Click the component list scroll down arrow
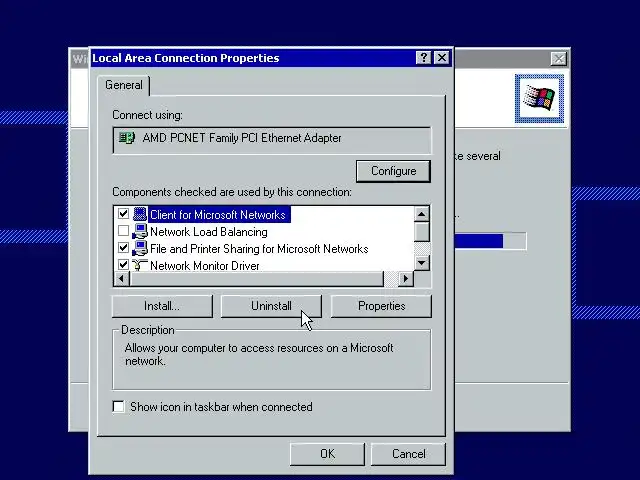Viewport: 640px width, 480px height. tap(422, 262)
